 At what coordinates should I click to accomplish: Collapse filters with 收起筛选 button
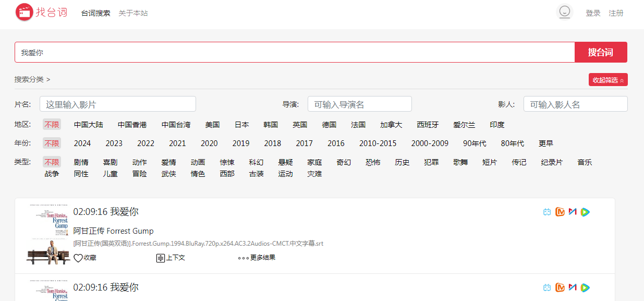tap(607, 80)
